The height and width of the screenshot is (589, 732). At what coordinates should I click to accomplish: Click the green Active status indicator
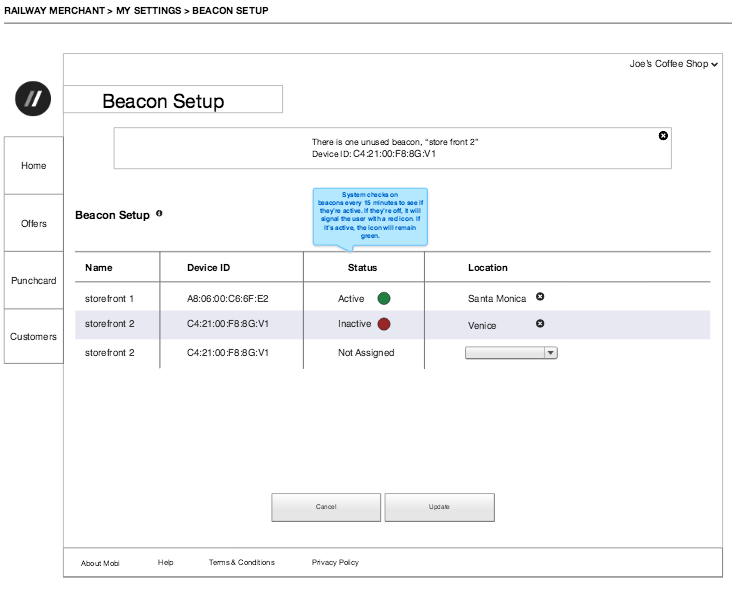tap(384, 298)
